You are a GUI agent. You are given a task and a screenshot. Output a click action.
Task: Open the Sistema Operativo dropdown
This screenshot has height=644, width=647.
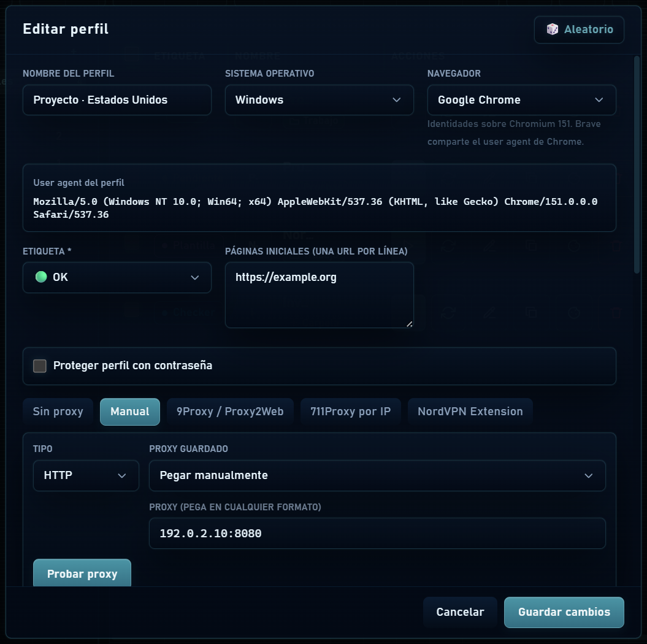point(319,100)
